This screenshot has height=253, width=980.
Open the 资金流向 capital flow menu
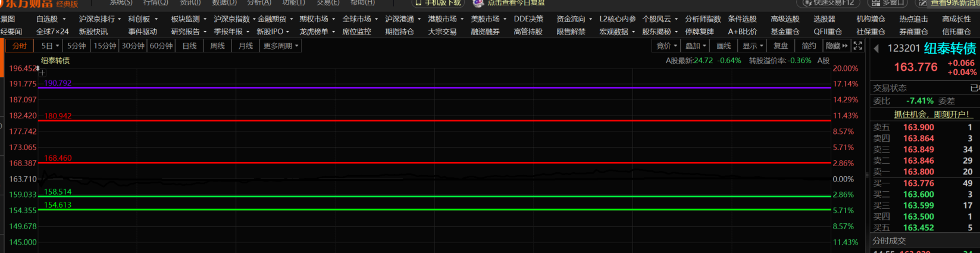click(574, 19)
